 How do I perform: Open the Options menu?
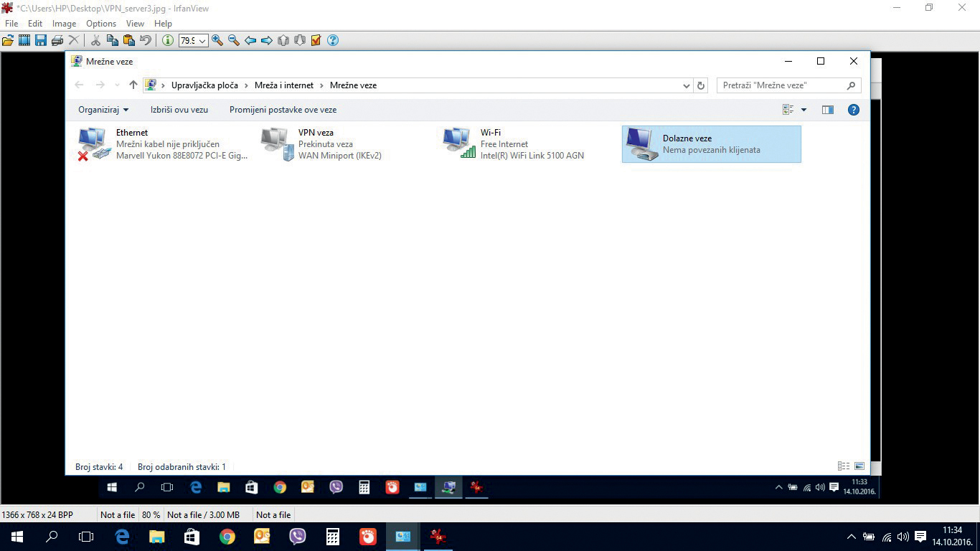coord(101,24)
